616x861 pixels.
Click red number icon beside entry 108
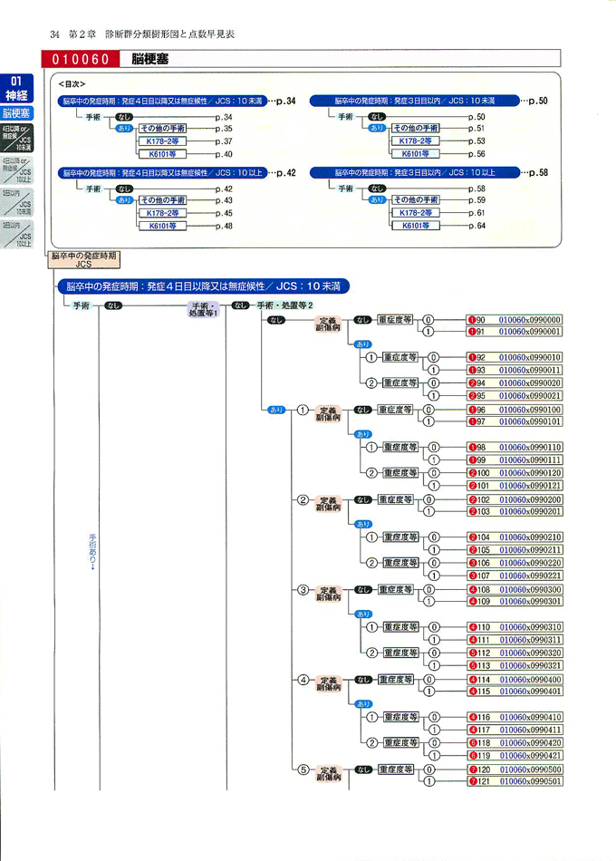coord(472,589)
